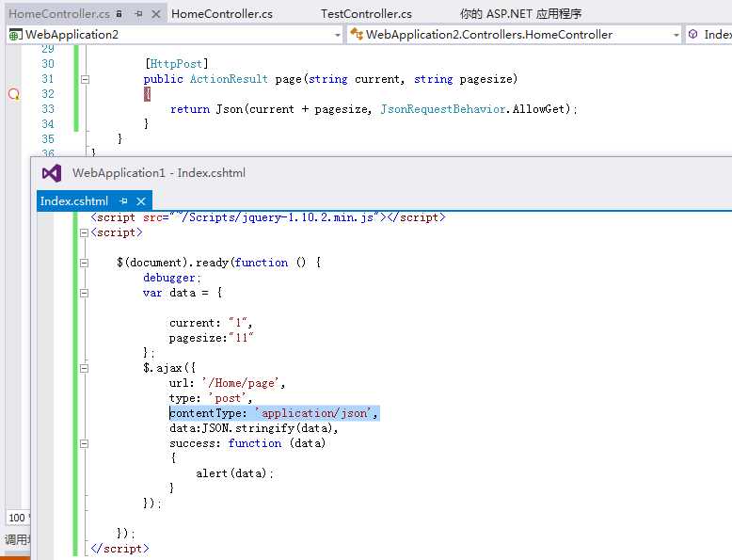Close the Index.cshtml tab
Viewport: 732px width, 560px height.
pos(141,201)
